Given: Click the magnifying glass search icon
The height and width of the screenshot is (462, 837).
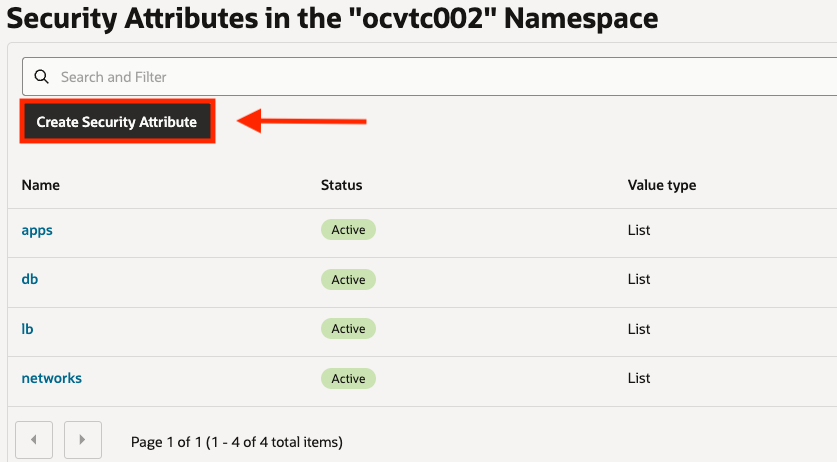Looking at the screenshot, I should [x=41, y=77].
